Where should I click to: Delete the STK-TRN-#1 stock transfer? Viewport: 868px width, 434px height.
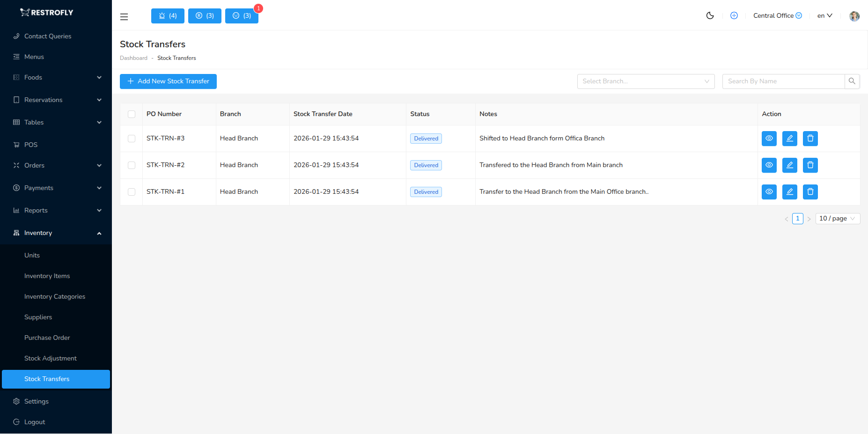pos(810,191)
